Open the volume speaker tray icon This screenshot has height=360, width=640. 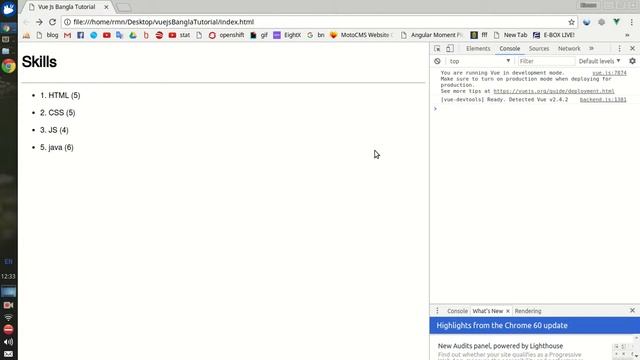coord(8,342)
